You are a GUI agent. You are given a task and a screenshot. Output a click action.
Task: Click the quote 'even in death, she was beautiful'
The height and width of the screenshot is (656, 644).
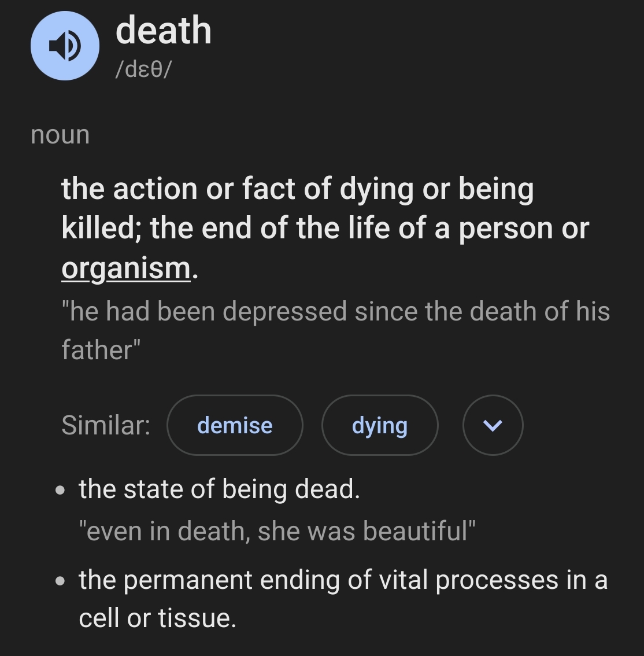277,531
